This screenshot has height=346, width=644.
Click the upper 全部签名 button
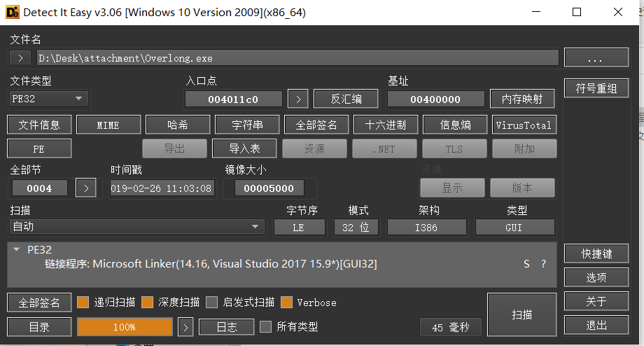(x=316, y=125)
